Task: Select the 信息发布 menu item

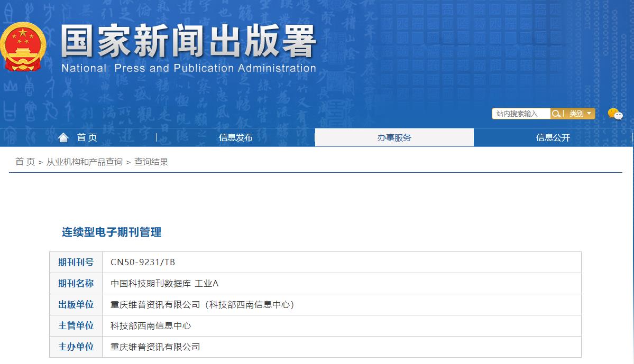Action: click(x=235, y=137)
